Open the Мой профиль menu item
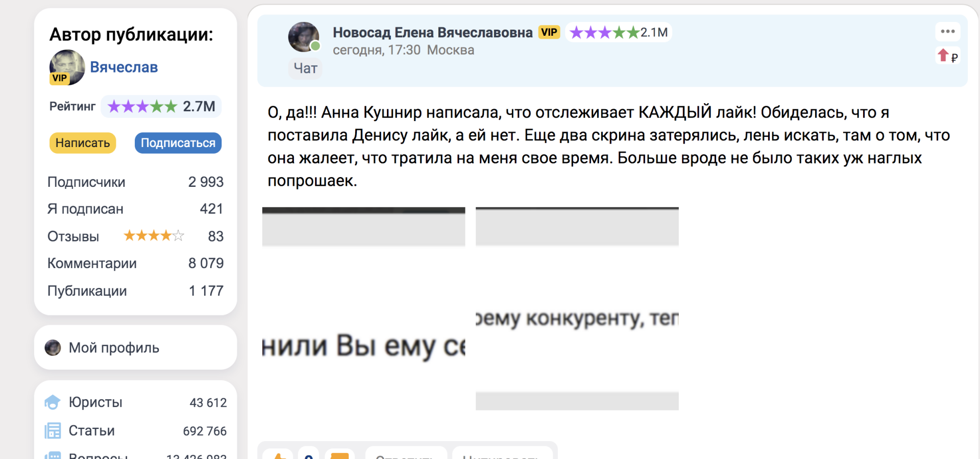The height and width of the screenshot is (459, 980). [x=114, y=348]
